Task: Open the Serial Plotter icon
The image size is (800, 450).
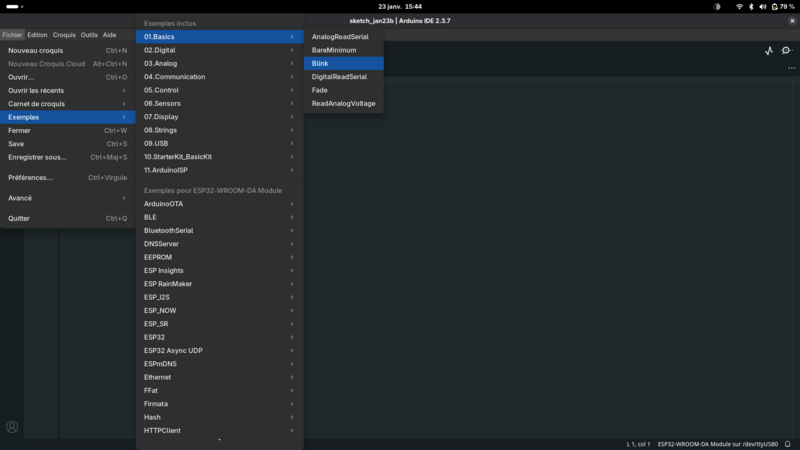Action: 768,50
